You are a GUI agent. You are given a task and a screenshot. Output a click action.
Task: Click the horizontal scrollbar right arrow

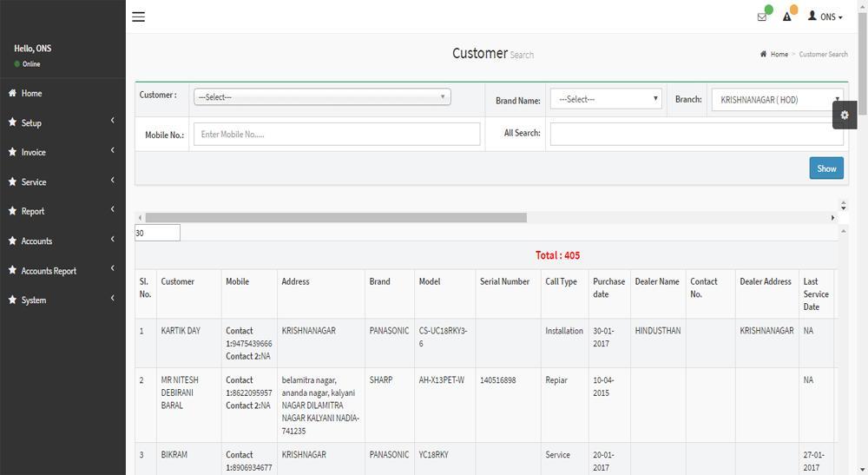832,218
